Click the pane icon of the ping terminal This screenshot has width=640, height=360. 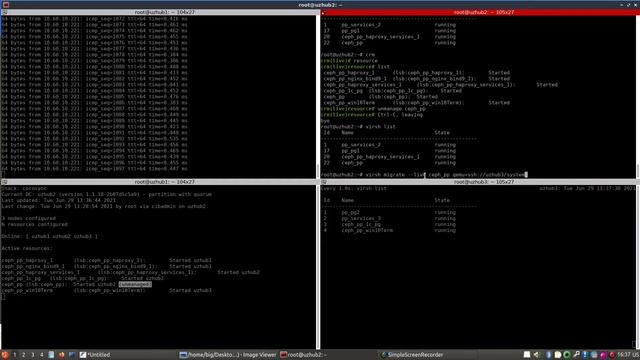tap(4, 12)
